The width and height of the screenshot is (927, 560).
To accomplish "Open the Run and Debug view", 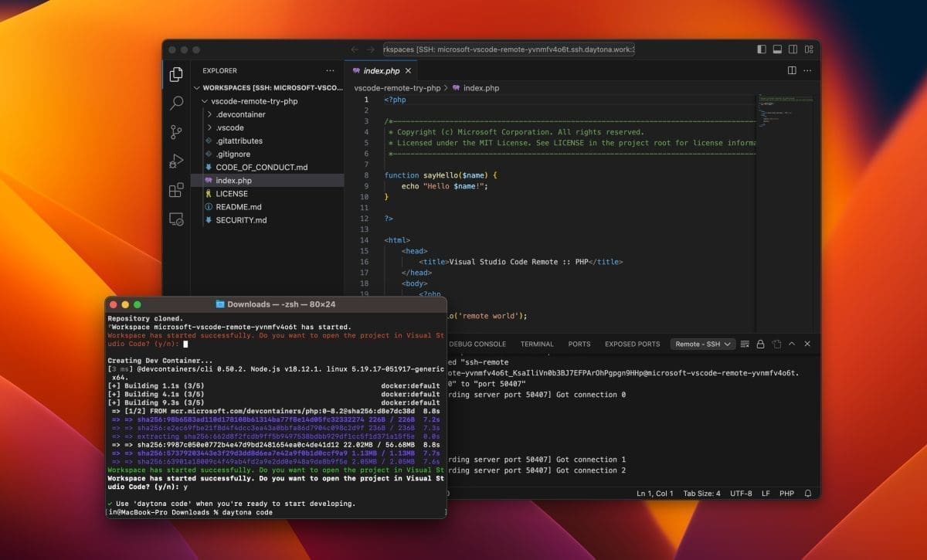I will point(176,161).
